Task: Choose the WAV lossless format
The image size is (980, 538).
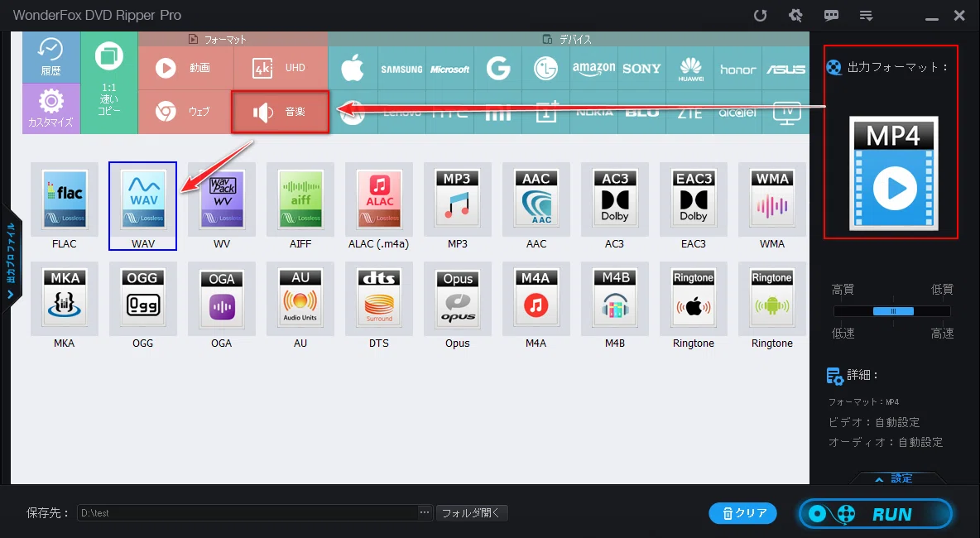Action: click(x=143, y=206)
